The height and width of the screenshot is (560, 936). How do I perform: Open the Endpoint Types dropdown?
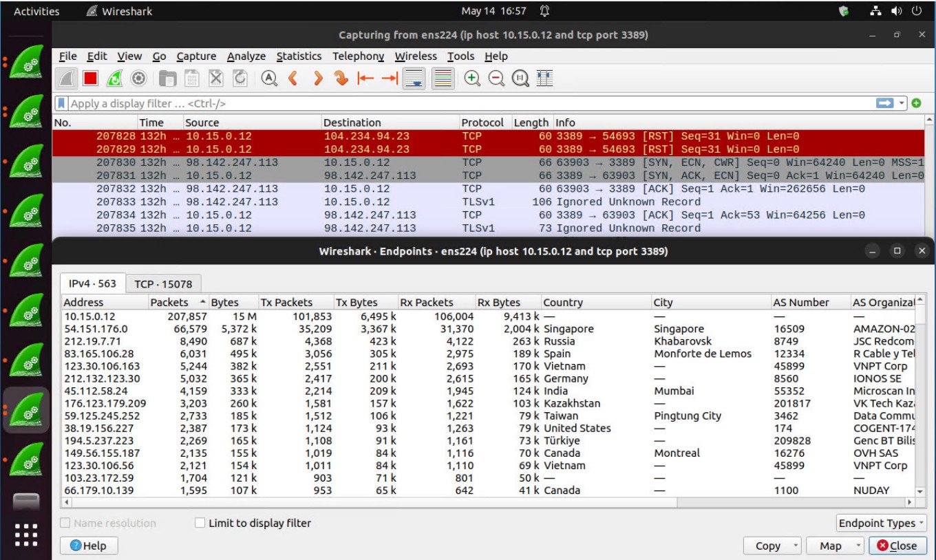(x=881, y=523)
